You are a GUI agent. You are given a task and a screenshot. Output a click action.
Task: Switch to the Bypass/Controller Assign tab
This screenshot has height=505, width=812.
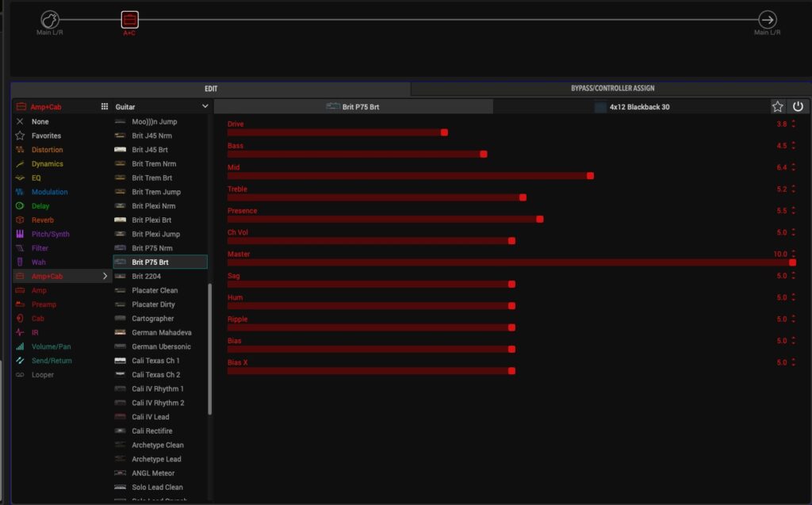pyautogui.click(x=611, y=88)
